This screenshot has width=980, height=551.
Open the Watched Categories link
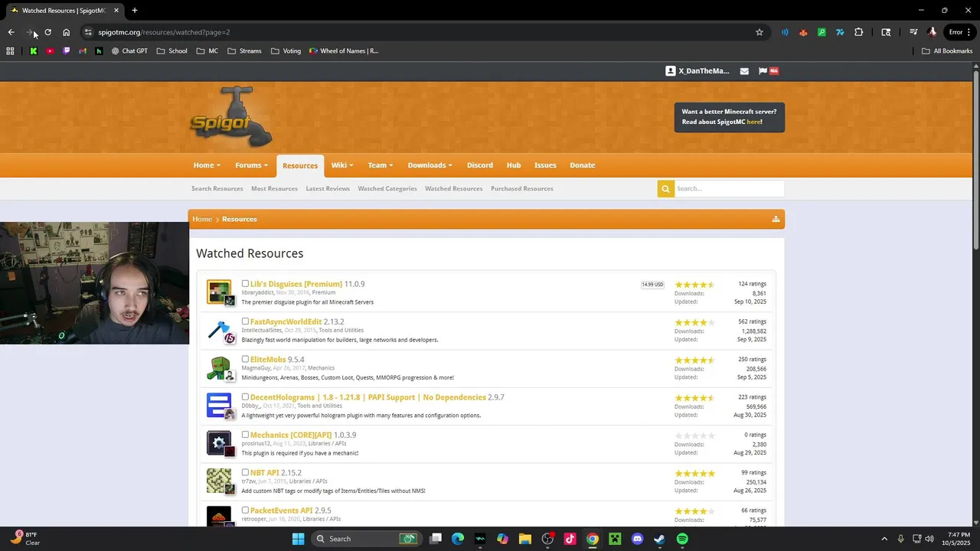click(387, 188)
